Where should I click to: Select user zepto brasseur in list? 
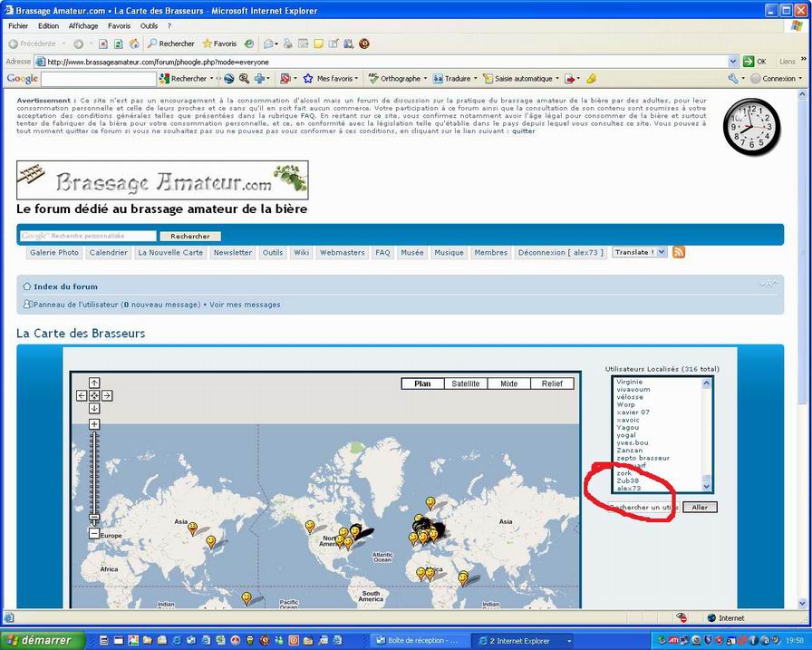pos(643,458)
